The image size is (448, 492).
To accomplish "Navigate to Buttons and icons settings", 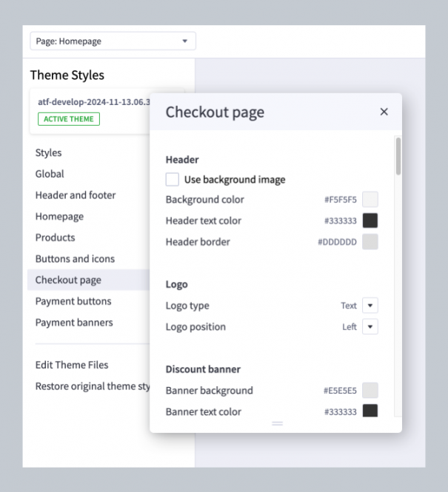I will coord(75,259).
